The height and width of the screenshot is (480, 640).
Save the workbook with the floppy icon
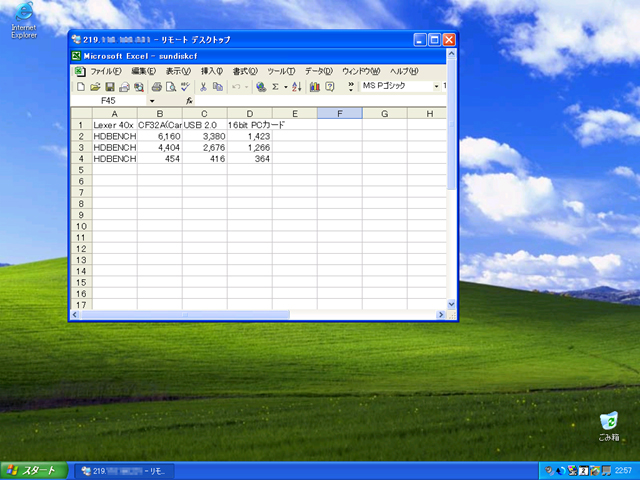point(109,87)
